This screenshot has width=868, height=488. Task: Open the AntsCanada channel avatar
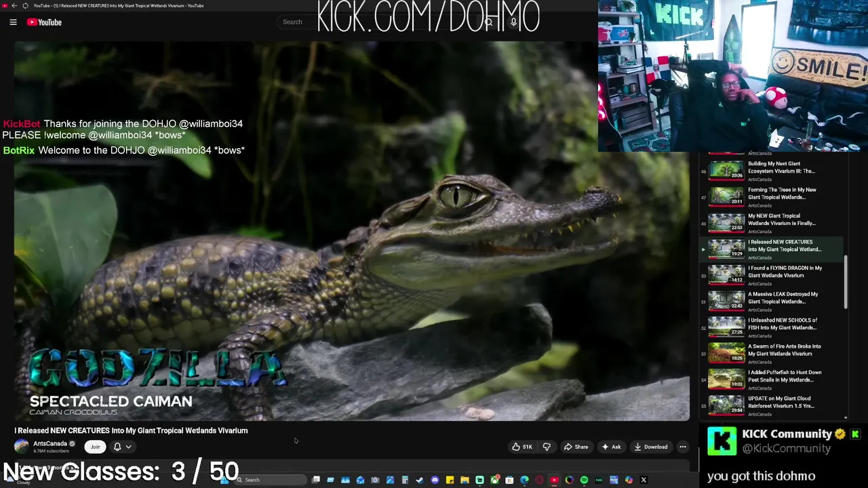click(22, 447)
